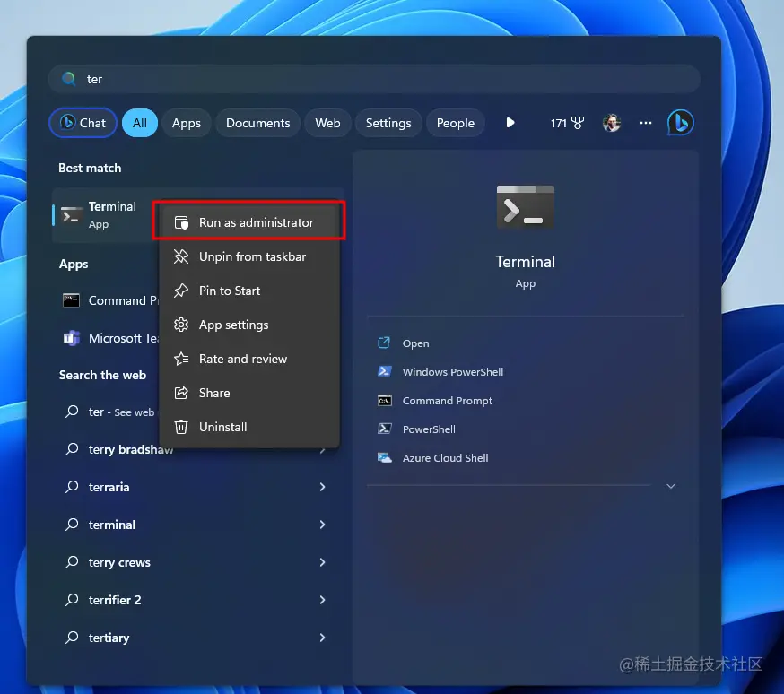Image resolution: width=784 pixels, height=694 pixels.
Task: Select Microsoft Teams in the Apps results
Action: pos(109,338)
